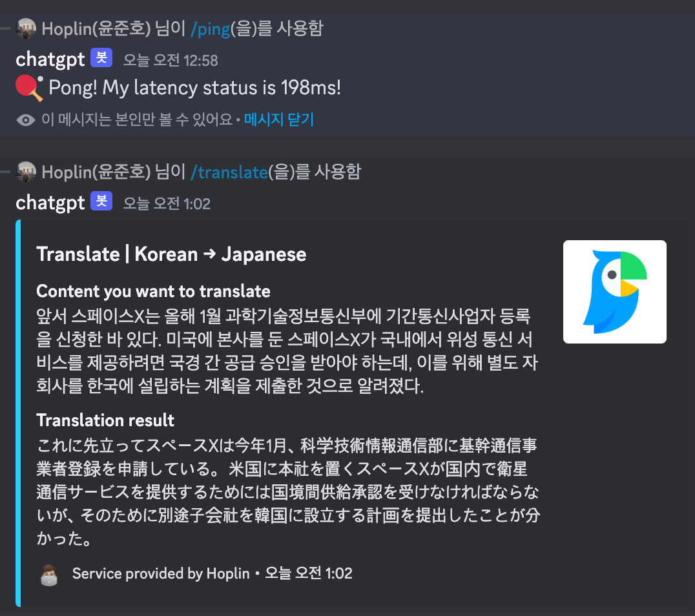
Task: Click the Hoplin(윤준호) username above the ping reply
Action: (96, 29)
